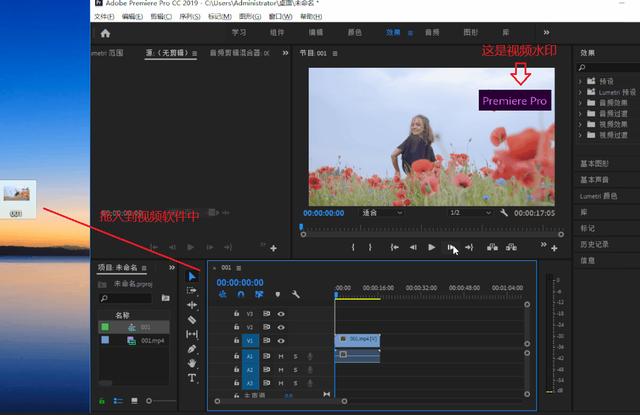Solo audio track A3
Image resolution: width=640 pixels, height=415 pixels.
click(296, 383)
